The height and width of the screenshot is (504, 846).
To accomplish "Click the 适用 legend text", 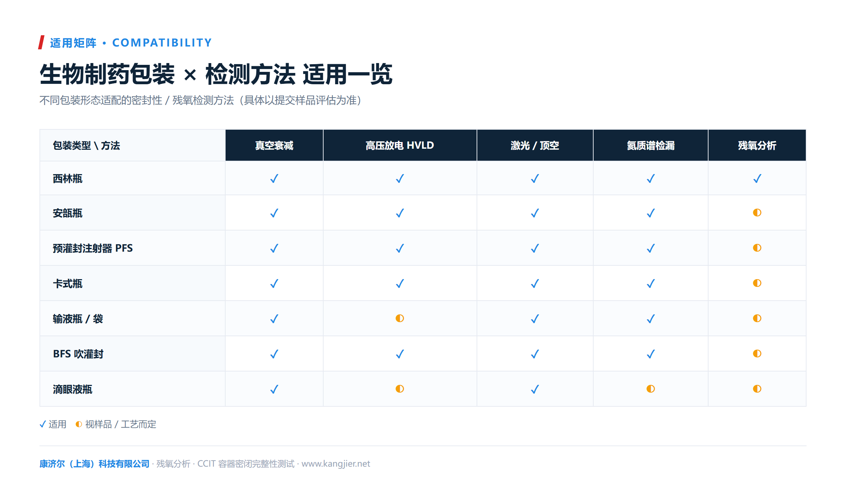I will (x=57, y=424).
